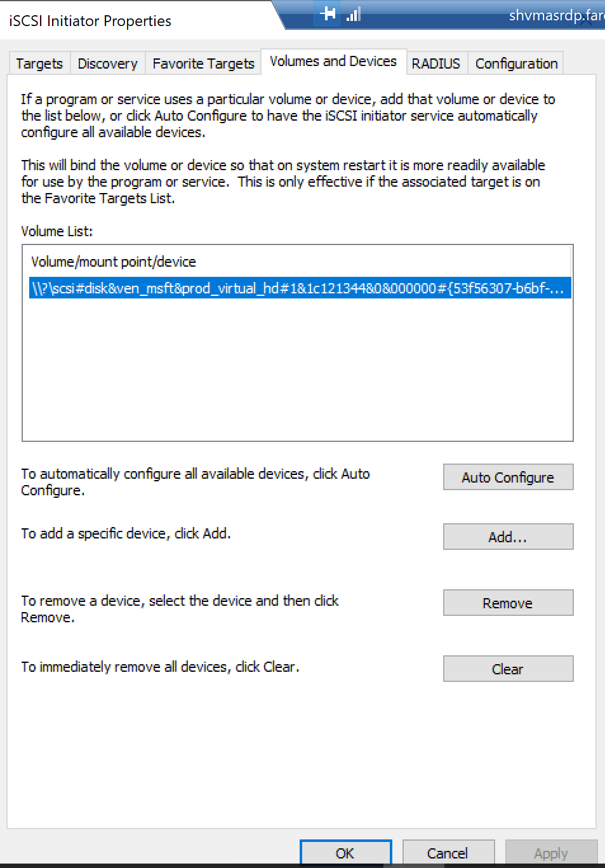Open the RADIUS tab
605x868 pixels.
tap(435, 63)
